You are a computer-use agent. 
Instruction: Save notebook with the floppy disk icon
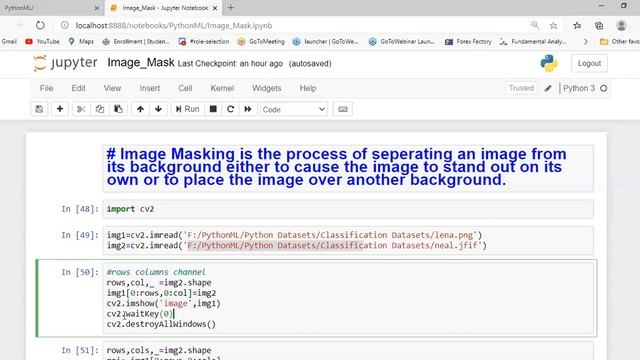(39, 109)
